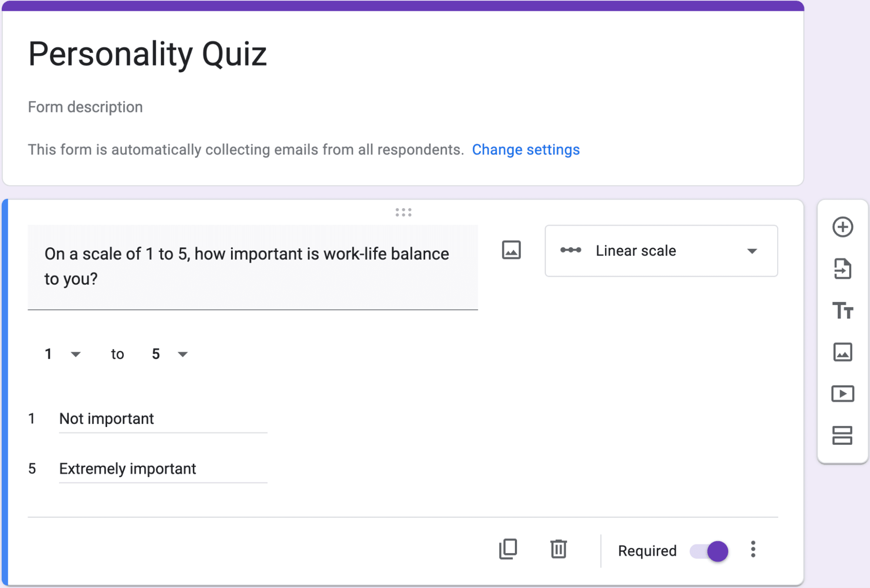
Task: Expand the scale maximum value dropdown
Action: point(169,354)
